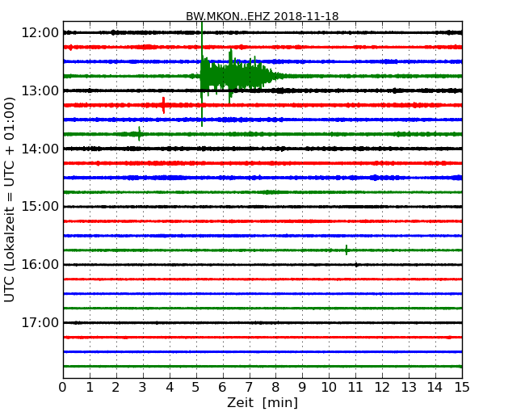
Task: Click the 12:00 time label
Action: click(x=40, y=33)
